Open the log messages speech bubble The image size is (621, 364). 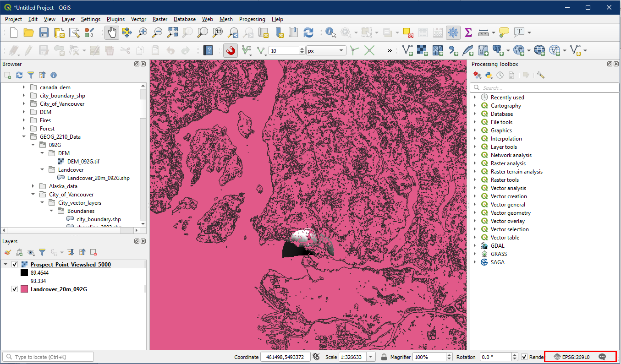[x=603, y=357]
